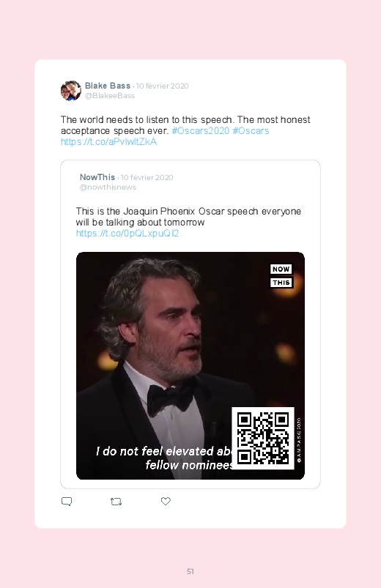Click the Blake Bass display name
This screenshot has height=588, width=381.
point(108,86)
